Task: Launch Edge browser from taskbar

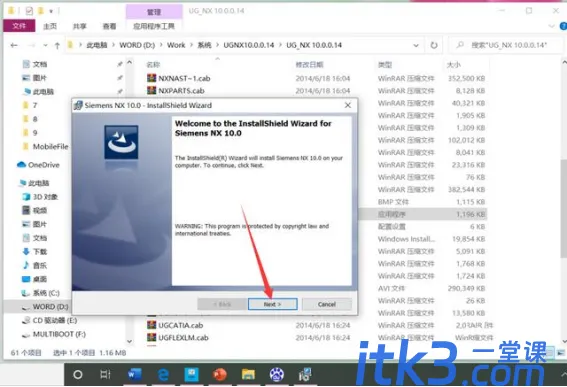Action: (163, 375)
